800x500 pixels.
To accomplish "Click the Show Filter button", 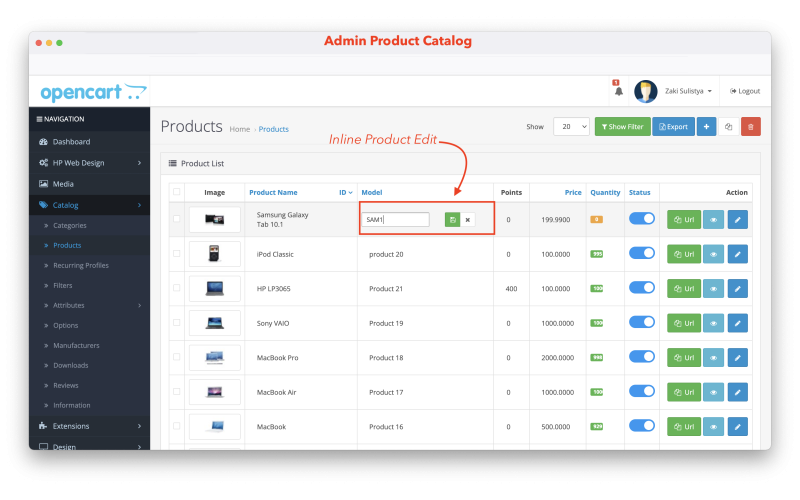I will click(x=622, y=127).
